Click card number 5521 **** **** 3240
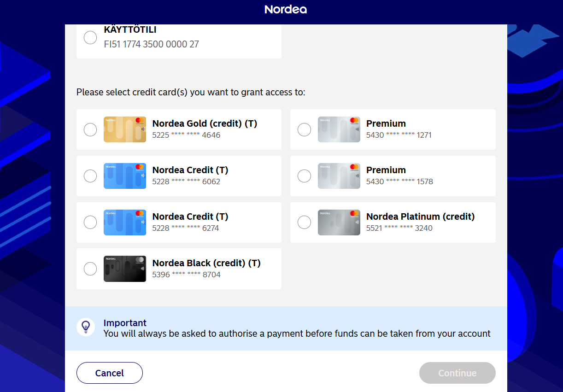 point(399,228)
